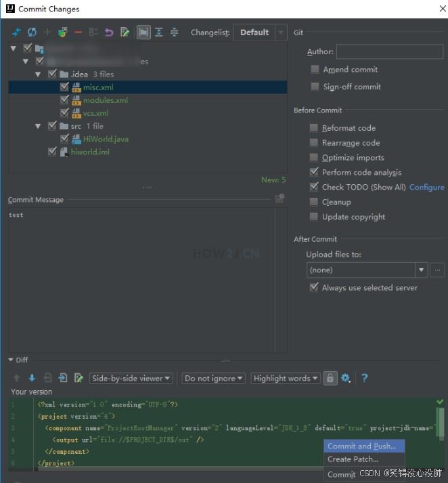Click the red Remove icon
Viewport: 448px width, 483px height.
pyautogui.click(x=78, y=32)
